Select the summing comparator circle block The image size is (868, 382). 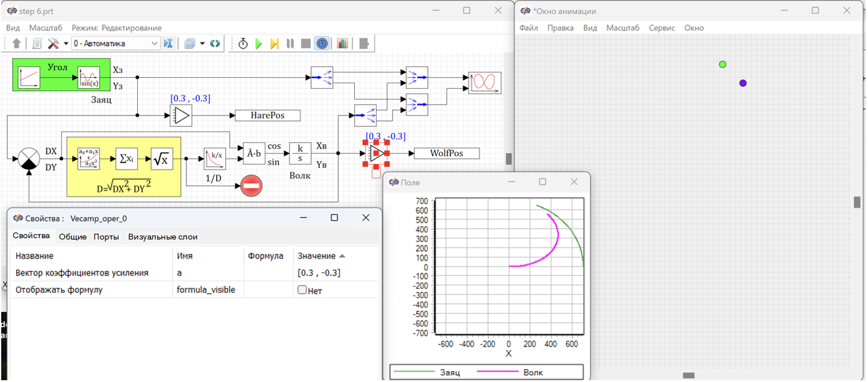tap(29, 159)
